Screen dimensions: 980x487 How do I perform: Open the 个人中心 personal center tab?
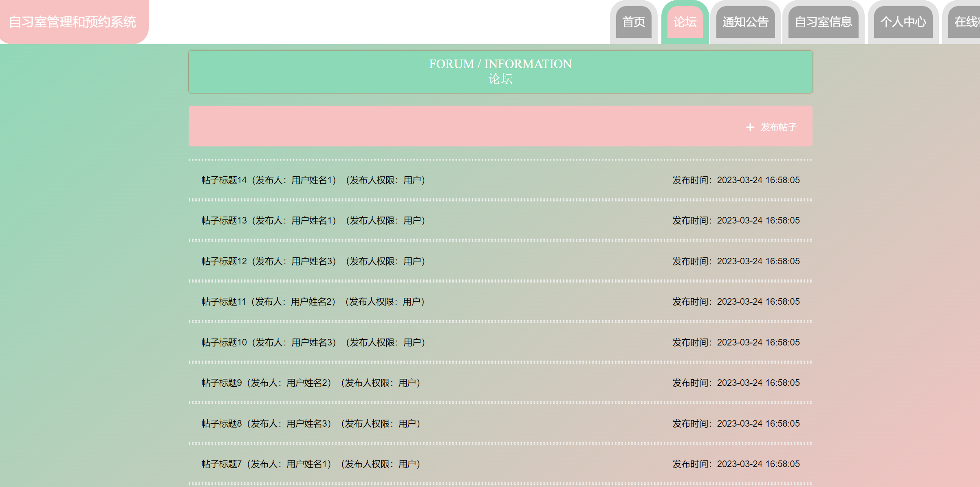coord(903,22)
